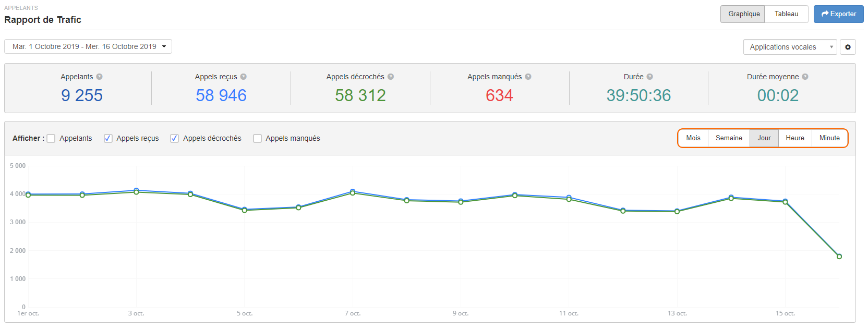
Task: Expand the Applications vocales dropdown
Action: [x=790, y=47]
